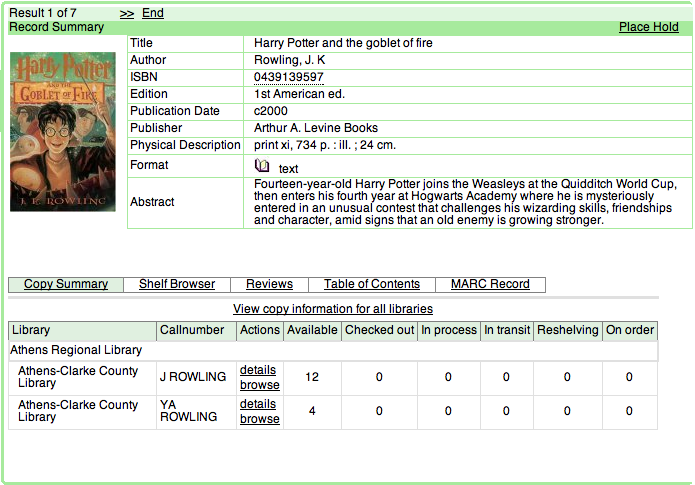The image size is (695, 485).
Task: Click the Callnumber column header
Action: pos(194,330)
